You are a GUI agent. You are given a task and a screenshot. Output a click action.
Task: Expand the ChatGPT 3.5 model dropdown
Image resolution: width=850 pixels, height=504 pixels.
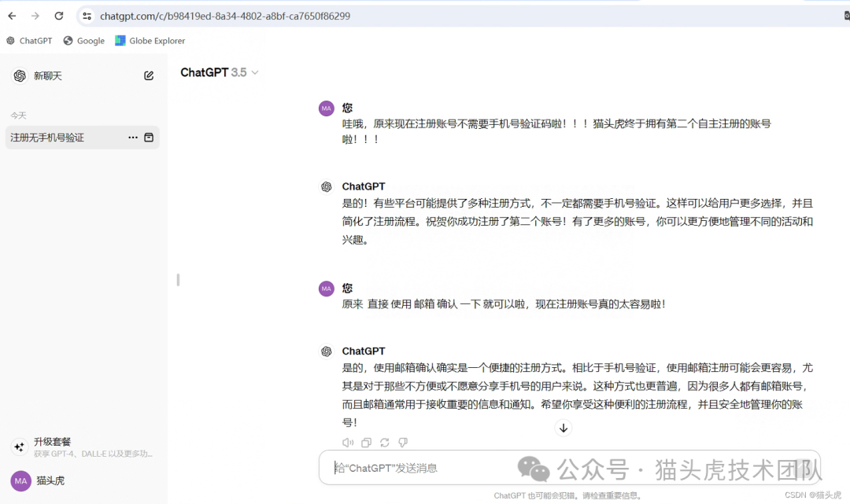pyautogui.click(x=219, y=72)
